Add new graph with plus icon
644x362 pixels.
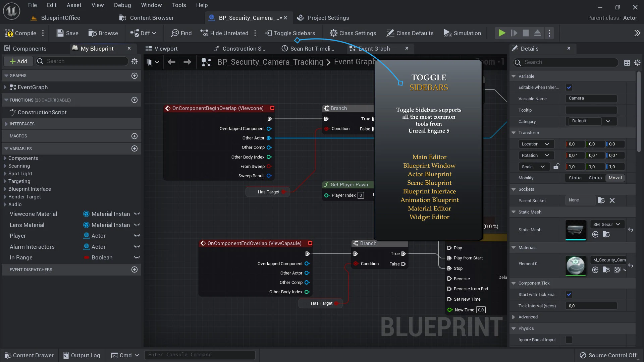click(x=135, y=76)
